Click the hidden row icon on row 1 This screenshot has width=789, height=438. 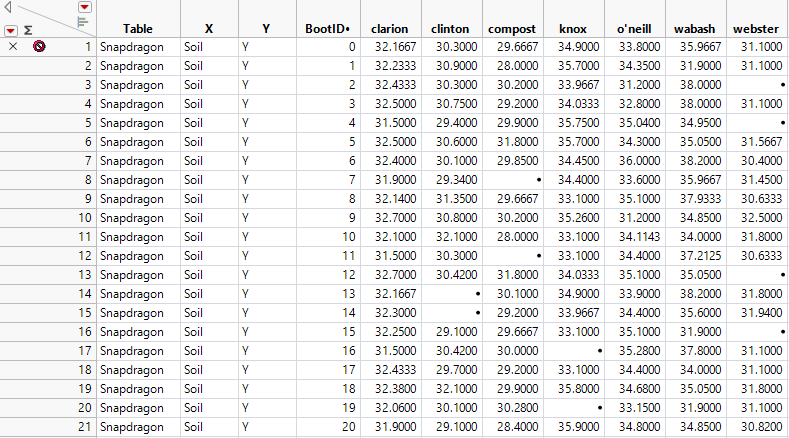click(x=38, y=46)
